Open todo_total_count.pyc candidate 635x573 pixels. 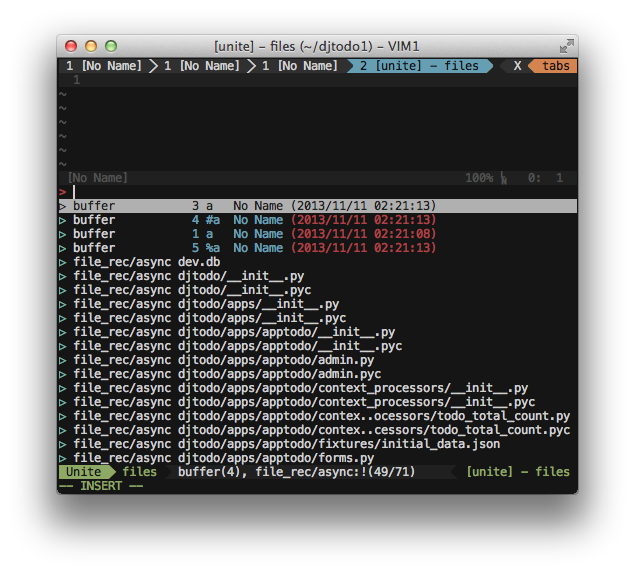pyautogui.click(x=318, y=430)
